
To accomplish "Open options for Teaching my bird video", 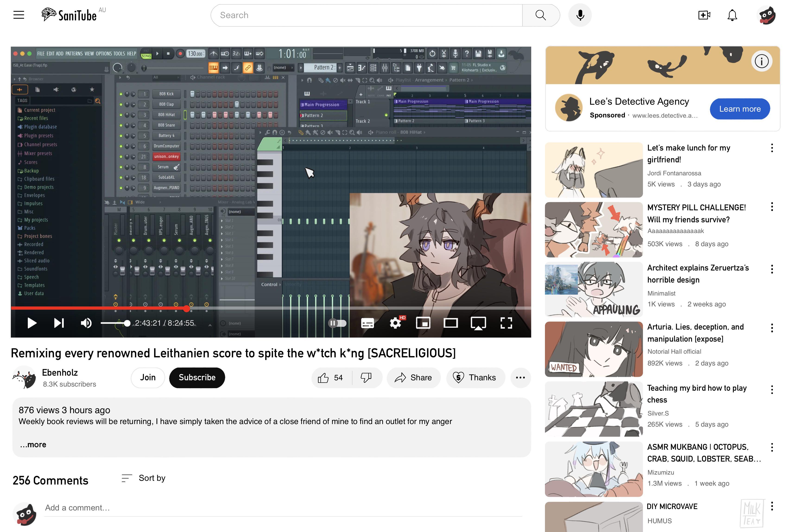I will point(772,390).
